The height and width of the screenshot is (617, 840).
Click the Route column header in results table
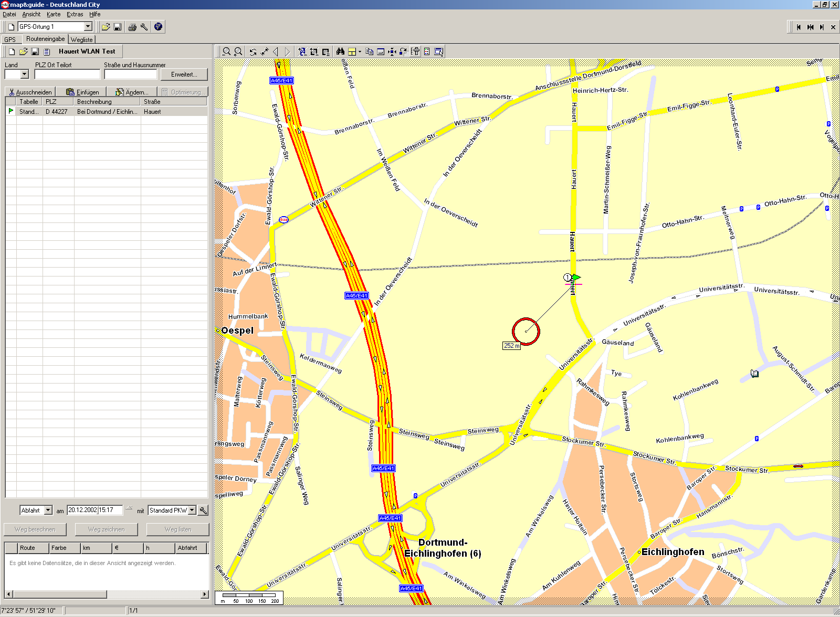click(x=33, y=548)
